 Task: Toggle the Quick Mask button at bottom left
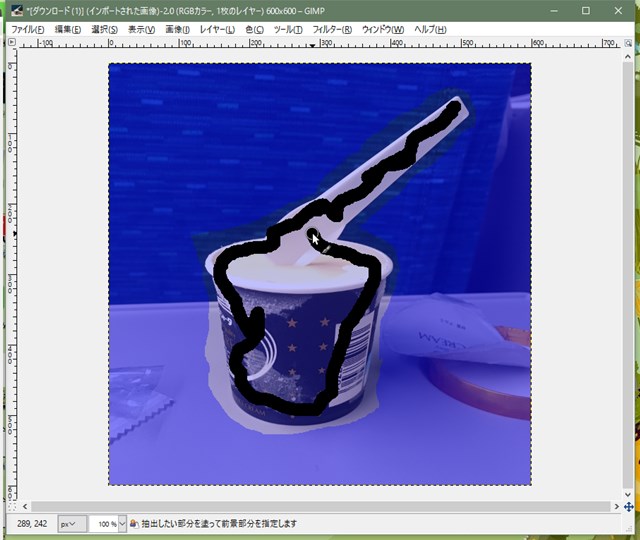tap(12, 507)
